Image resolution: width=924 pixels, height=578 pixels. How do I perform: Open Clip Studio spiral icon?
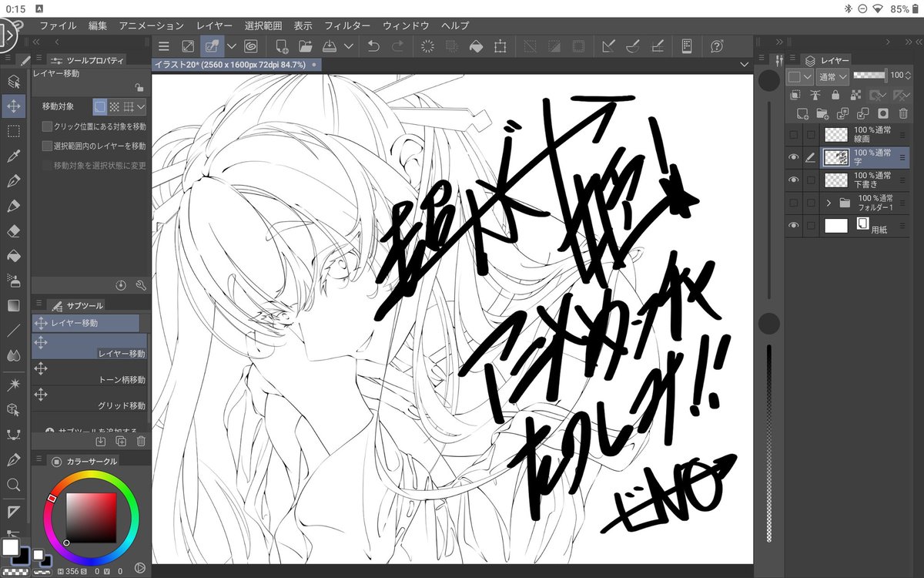(250, 46)
